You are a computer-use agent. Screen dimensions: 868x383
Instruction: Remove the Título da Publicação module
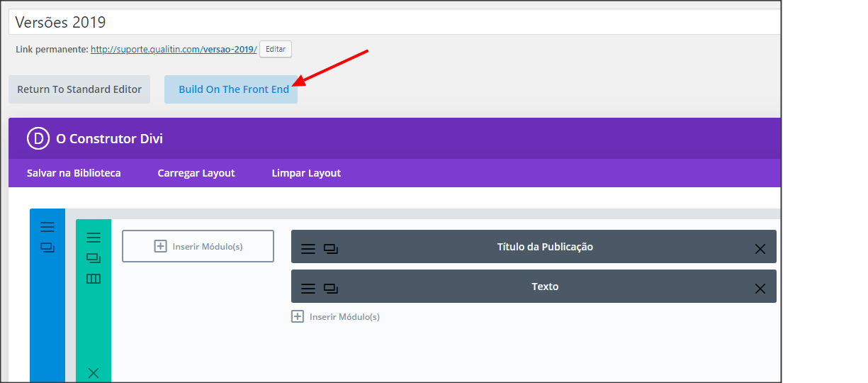[x=760, y=249]
